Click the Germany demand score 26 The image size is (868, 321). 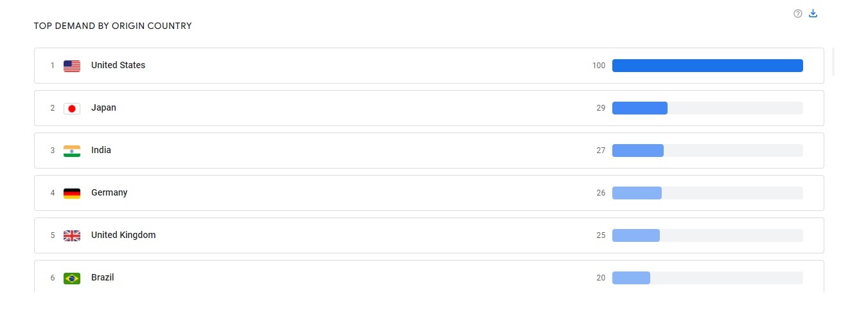click(601, 193)
